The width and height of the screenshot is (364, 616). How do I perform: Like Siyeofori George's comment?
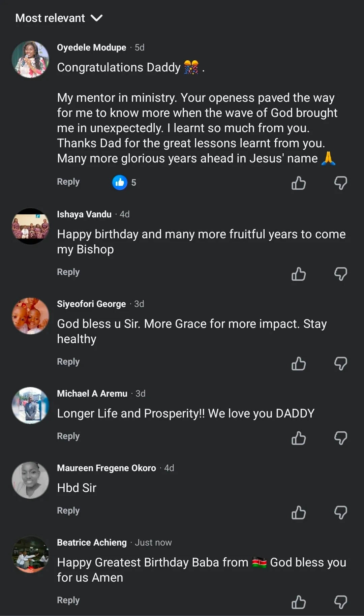point(298,364)
